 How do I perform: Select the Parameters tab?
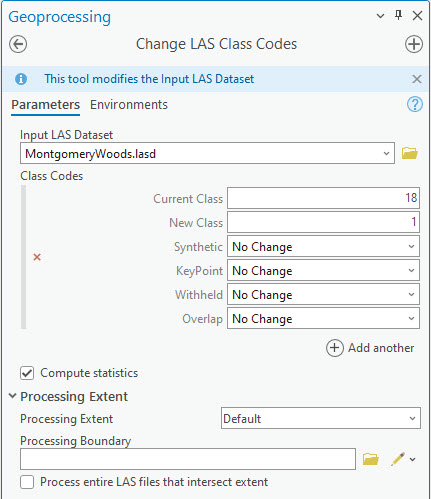45,105
